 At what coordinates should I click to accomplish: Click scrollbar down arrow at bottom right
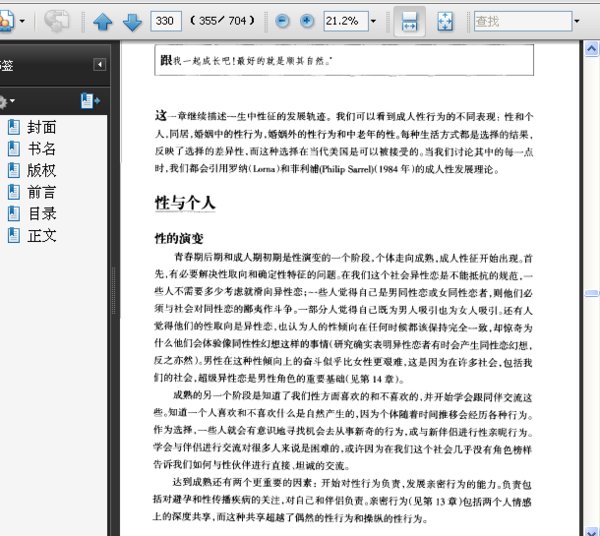[x=592, y=531]
